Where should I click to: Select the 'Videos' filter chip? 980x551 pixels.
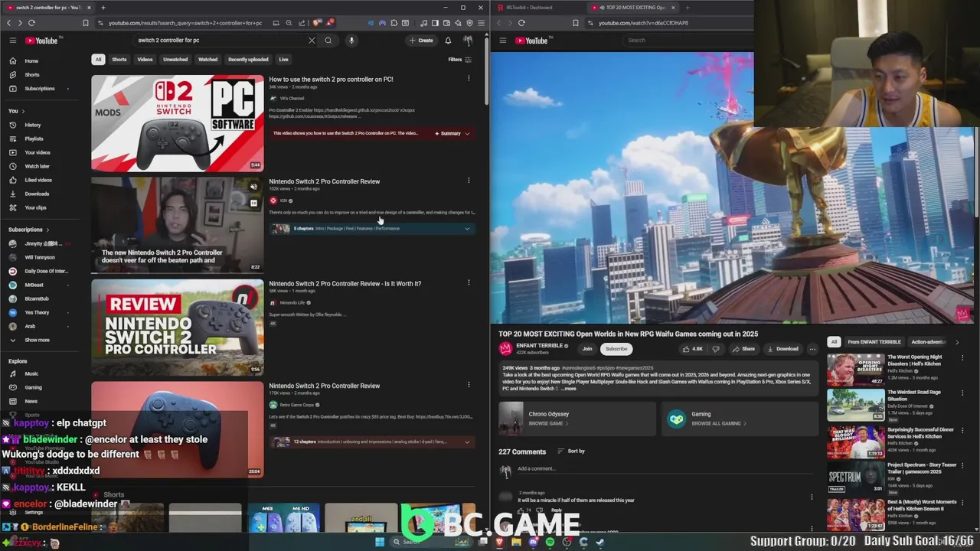click(x=145, y=60)
